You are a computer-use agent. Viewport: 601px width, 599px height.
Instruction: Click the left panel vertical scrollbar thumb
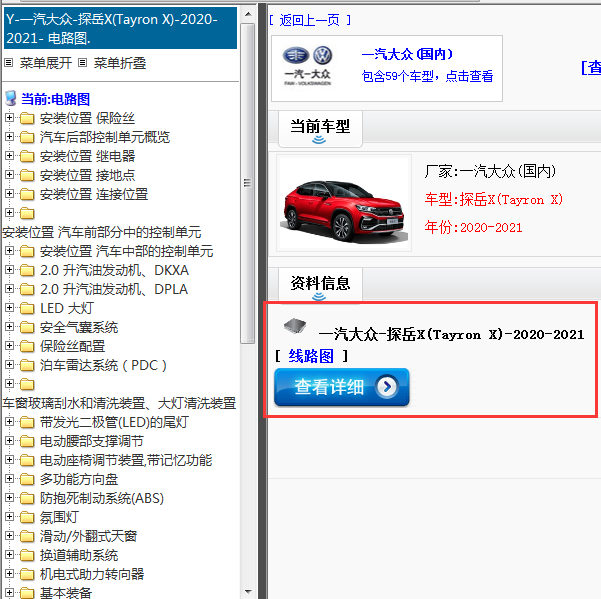coord(248,183)
